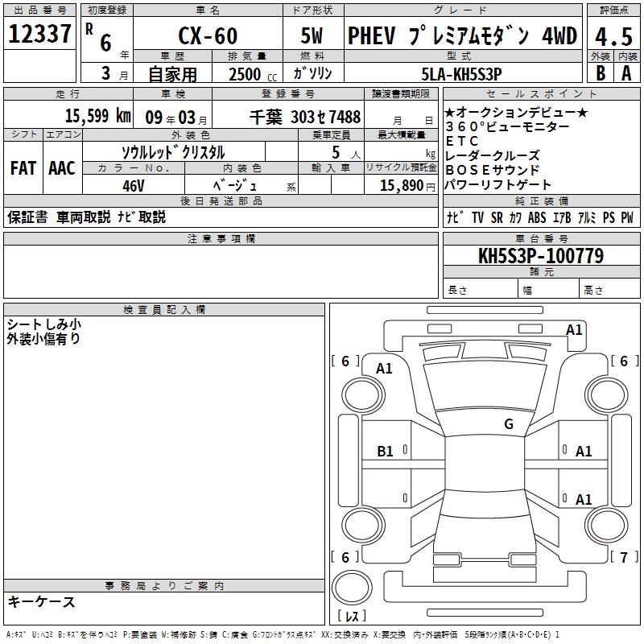Viewport: 644px width, 644px height.
Task: Click A1 mark near front bumper corner
Action: click(x=574, y=330)
